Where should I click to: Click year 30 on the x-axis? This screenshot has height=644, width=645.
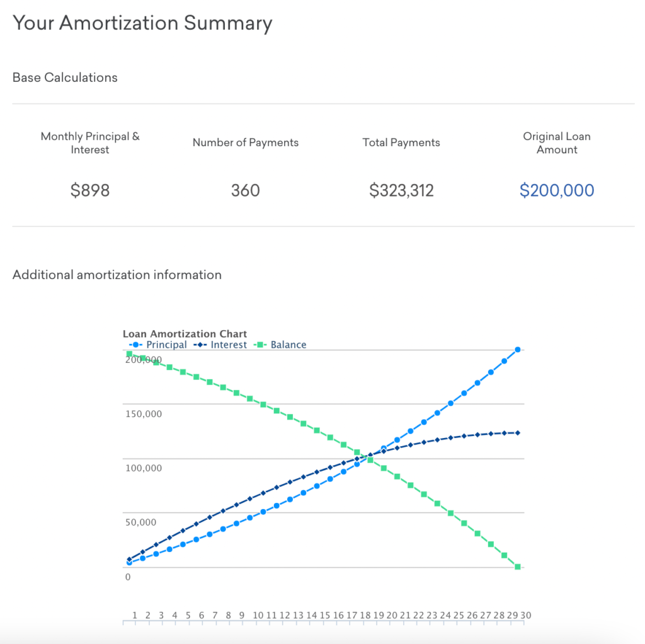[x=526, y=615]
